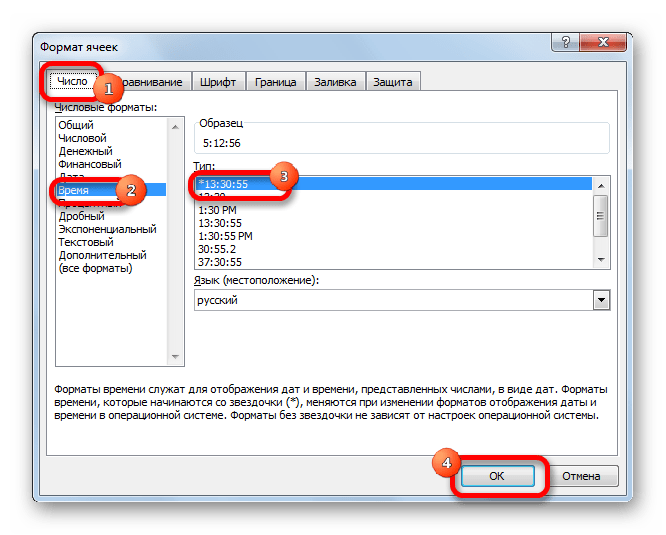Select the 1:30 PM time type
Viewport: 666px width, 535px height.
(x=394, y=210)
